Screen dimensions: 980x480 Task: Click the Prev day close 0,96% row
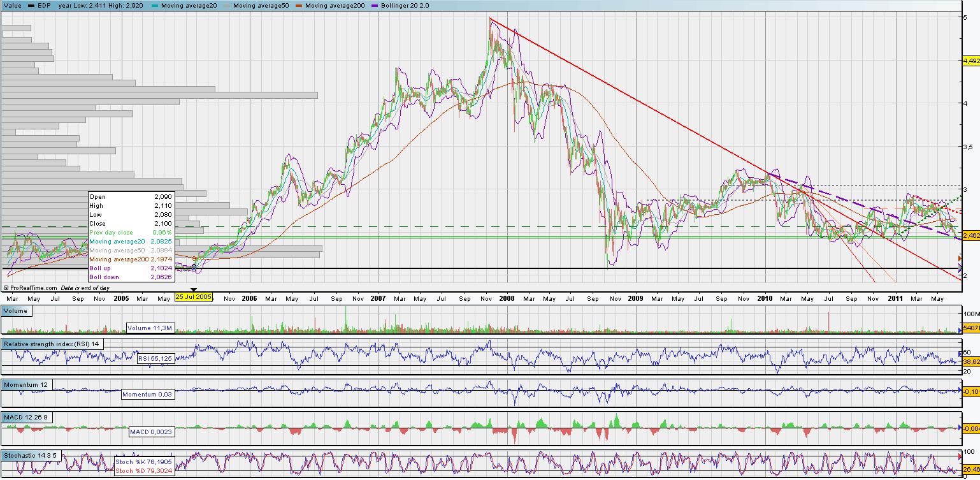(x=131, y=233)
